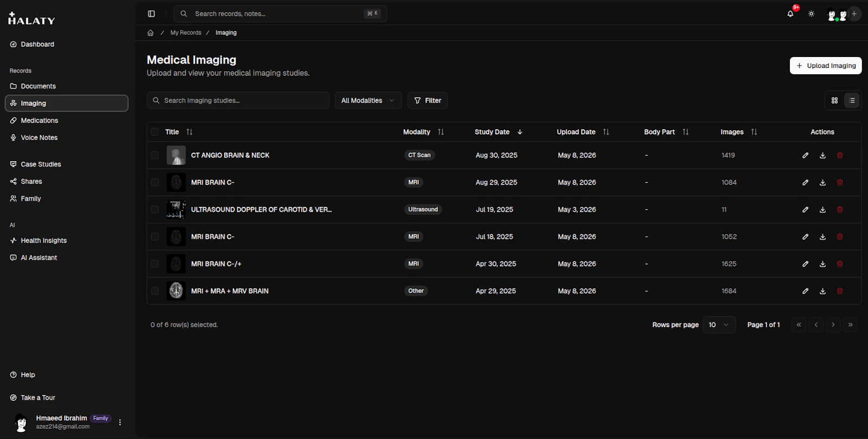Click the HALATY logo
The height and width of the screenshot is (439, 868).
(31, 19)
